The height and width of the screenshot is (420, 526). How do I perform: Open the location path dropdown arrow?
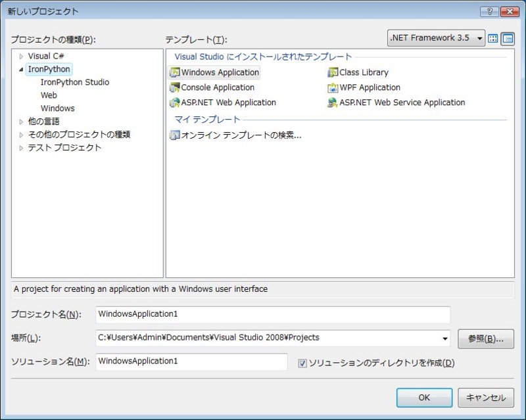tap(445, 338)
